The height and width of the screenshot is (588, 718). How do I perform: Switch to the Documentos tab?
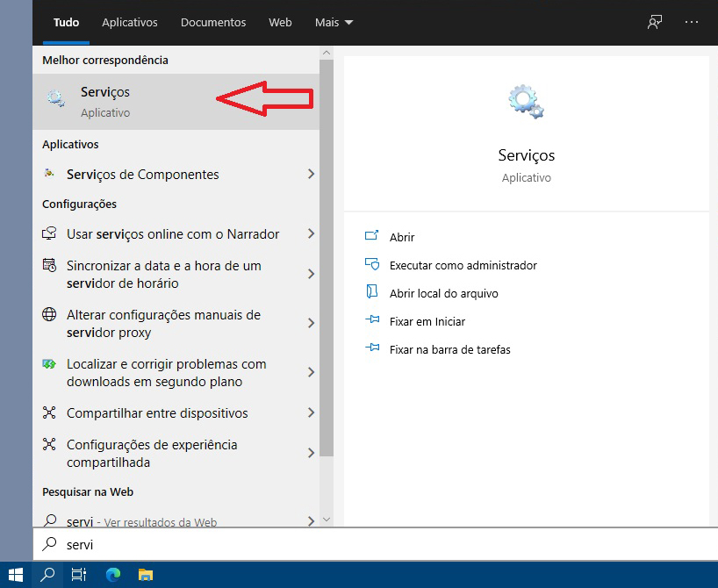(x=213, y=22)
